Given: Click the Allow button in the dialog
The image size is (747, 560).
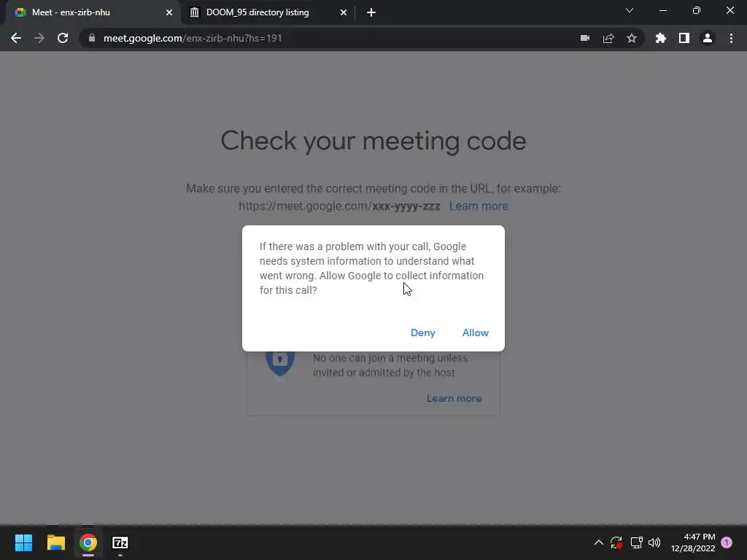Looking at the screenshot, I should pos(475,332).
